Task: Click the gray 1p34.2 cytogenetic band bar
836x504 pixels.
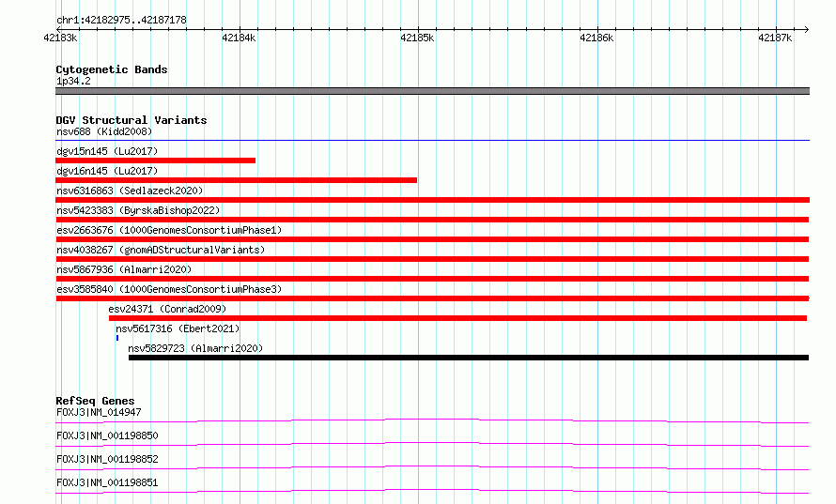Action: click(x=432, y=91)
